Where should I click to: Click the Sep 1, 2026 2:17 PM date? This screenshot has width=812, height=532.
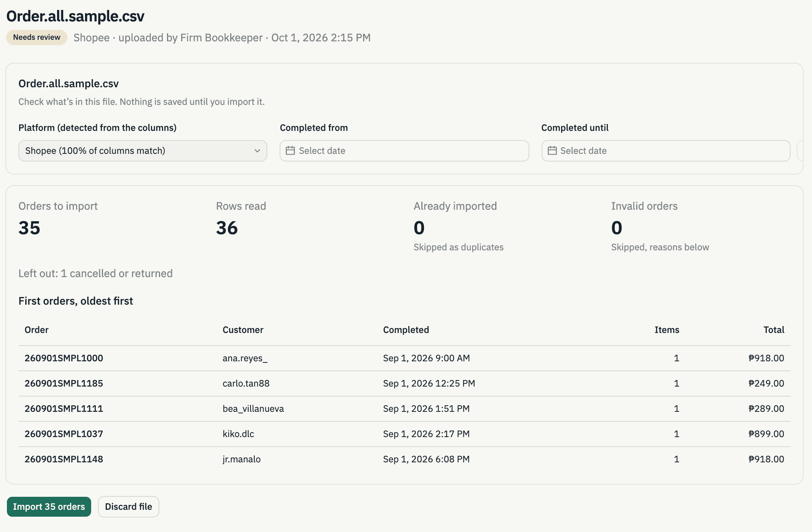(426, 434)
